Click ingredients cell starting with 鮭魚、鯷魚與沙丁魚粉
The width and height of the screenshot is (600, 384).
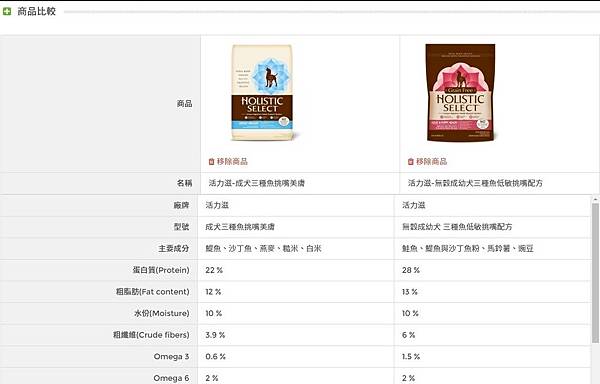tap(467, 249)
